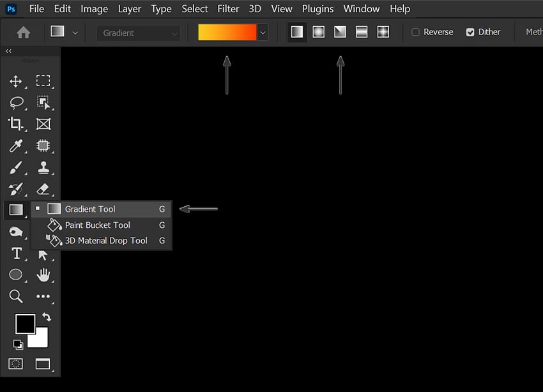Disable the Dither checkbox
Image resolution: width=543 pixels, height=392 pixels.
coord(470,31)
